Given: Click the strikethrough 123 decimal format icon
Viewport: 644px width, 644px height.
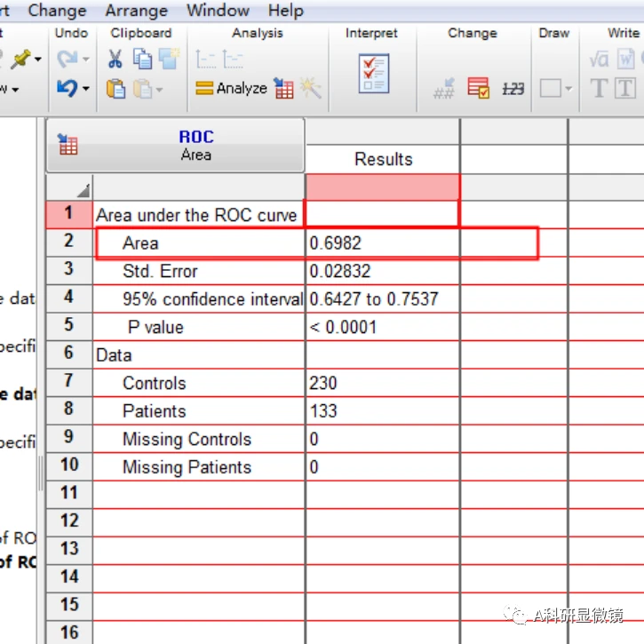Looking at the screenshot, I should (513, 89).
